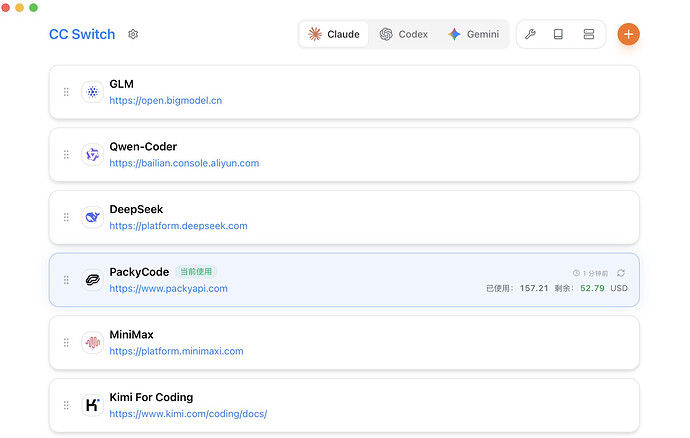Select the Qwen-Coder provider name

click(143, 147)
